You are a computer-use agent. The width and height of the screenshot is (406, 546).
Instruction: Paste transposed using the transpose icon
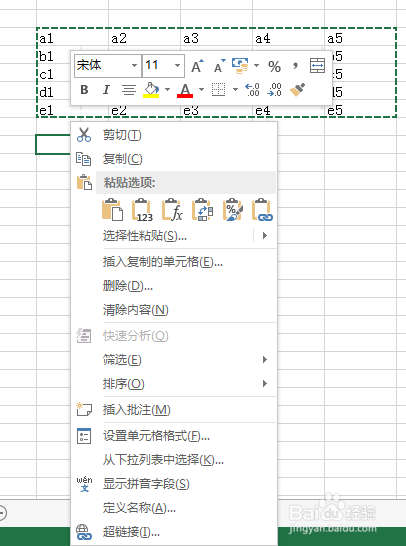tap(202, 210)
